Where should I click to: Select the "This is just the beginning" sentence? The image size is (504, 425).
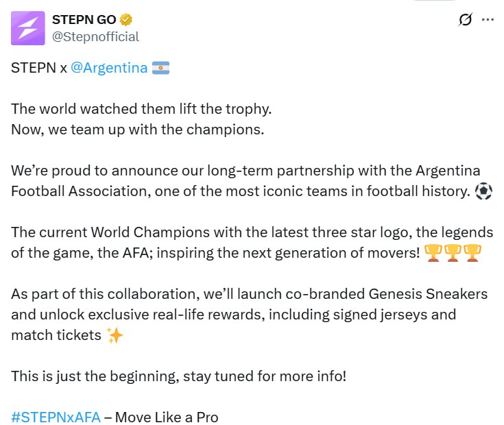(179, 376)
